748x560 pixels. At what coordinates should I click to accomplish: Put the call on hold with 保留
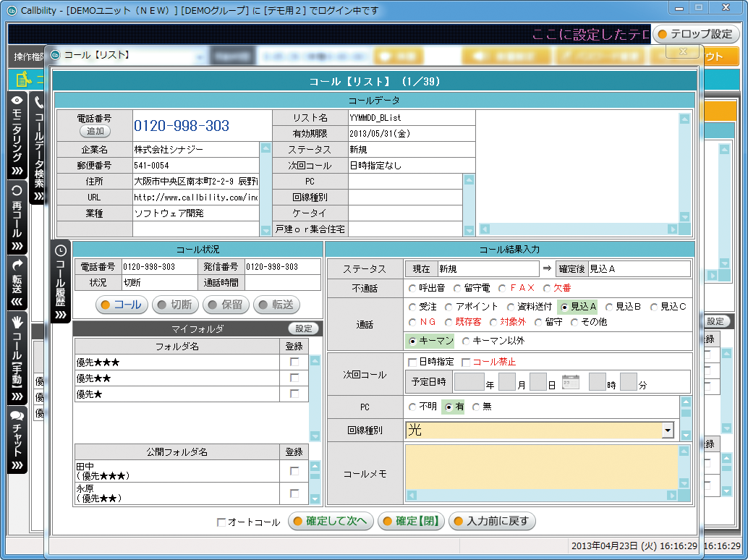226,305
